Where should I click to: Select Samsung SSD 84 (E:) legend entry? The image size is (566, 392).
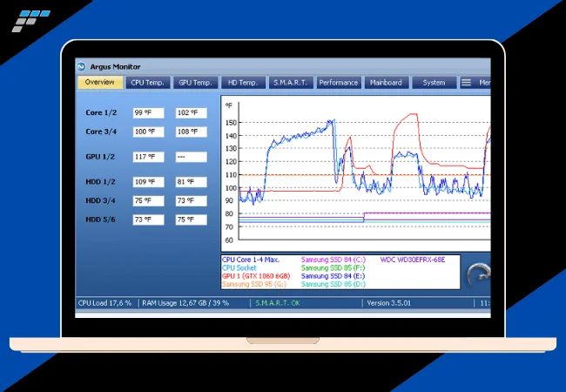(334, 276)
